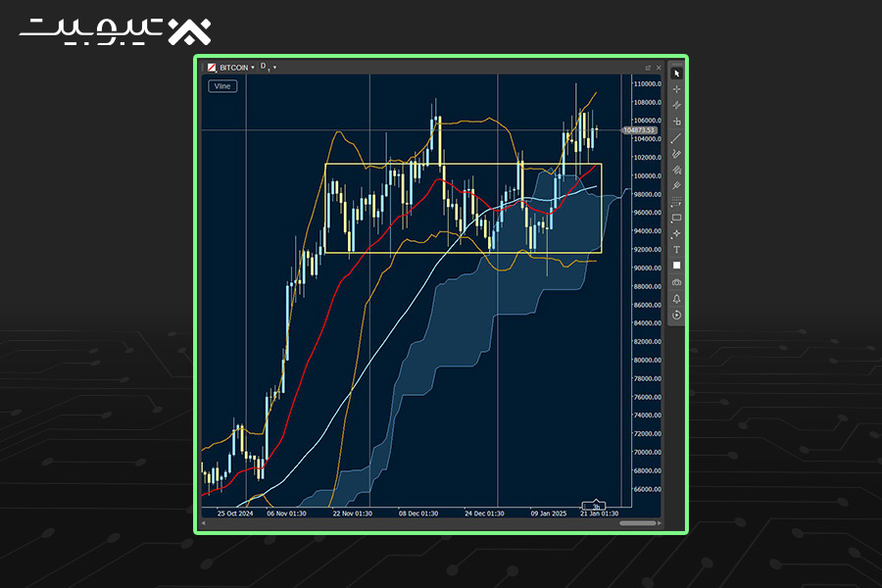
Task: Click the 25 Oct 2024 date label
Action: pyautogui.click(x=235, y=514)
